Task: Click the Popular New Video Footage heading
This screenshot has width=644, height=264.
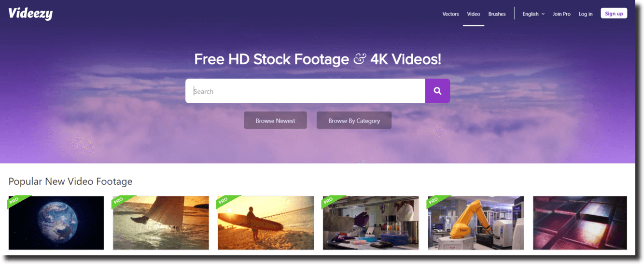Action: [x=70, y=181]
